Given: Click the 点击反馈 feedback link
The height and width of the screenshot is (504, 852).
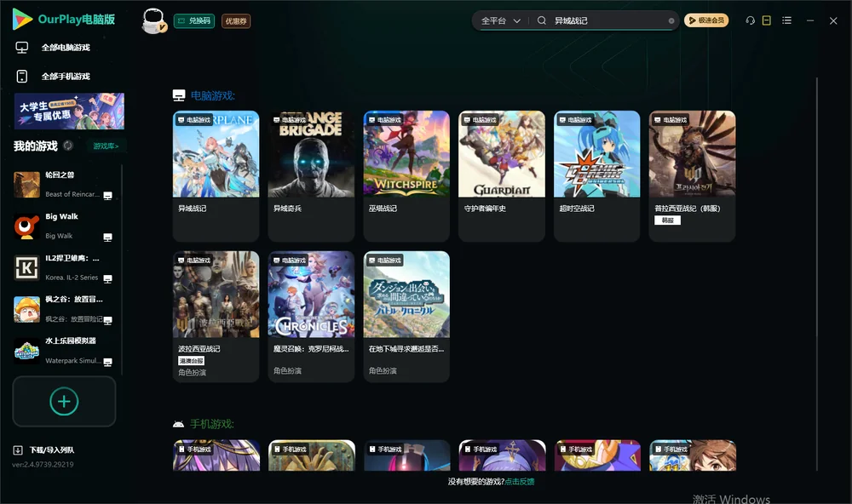Looking at the screenshot, I should click(520, 481).
